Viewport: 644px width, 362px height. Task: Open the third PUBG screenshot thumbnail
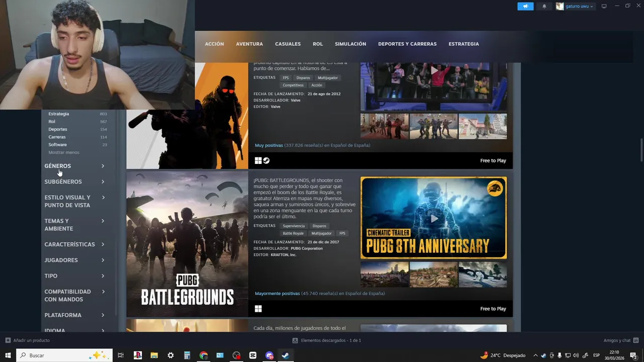[483, 275]
